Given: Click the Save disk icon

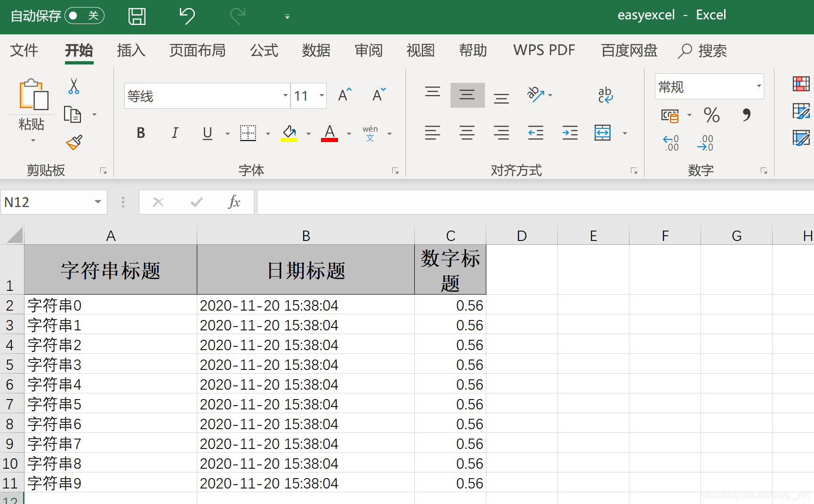Looking at the screenshot, I should pos(137,16).
